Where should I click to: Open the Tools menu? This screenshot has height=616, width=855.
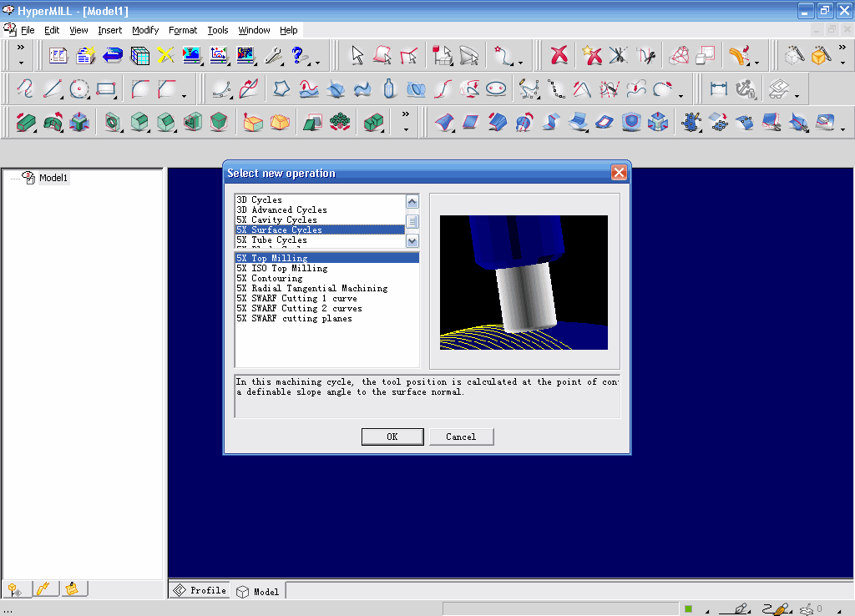[x=218, y=30]
